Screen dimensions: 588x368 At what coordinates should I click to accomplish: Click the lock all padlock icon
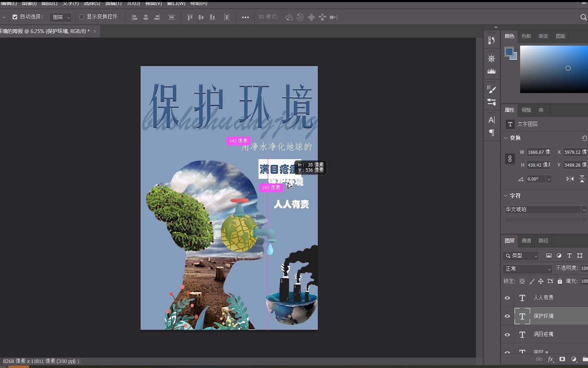point(560,281)
